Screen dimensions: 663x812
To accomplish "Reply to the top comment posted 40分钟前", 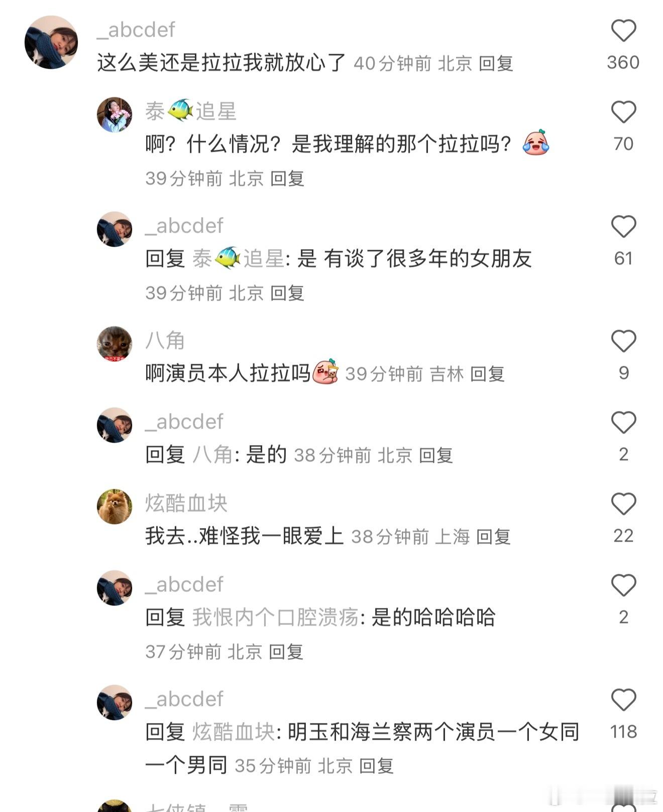I will click(496, 64).
